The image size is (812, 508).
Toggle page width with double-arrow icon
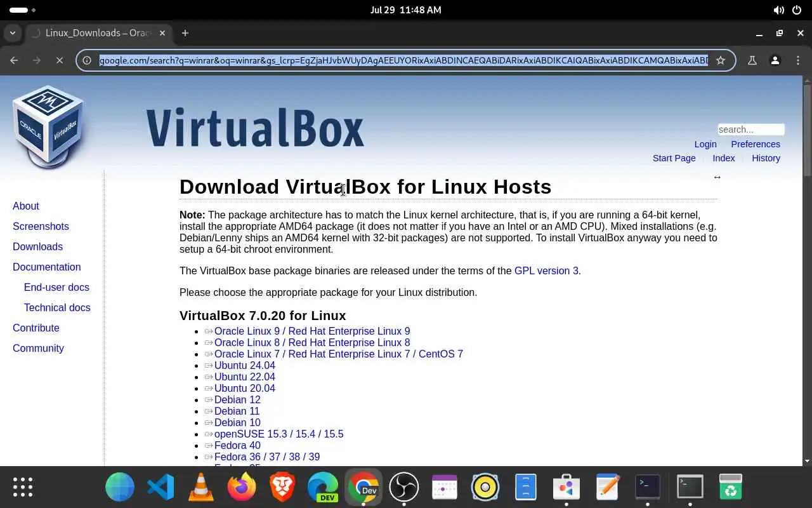coord(717,177)
